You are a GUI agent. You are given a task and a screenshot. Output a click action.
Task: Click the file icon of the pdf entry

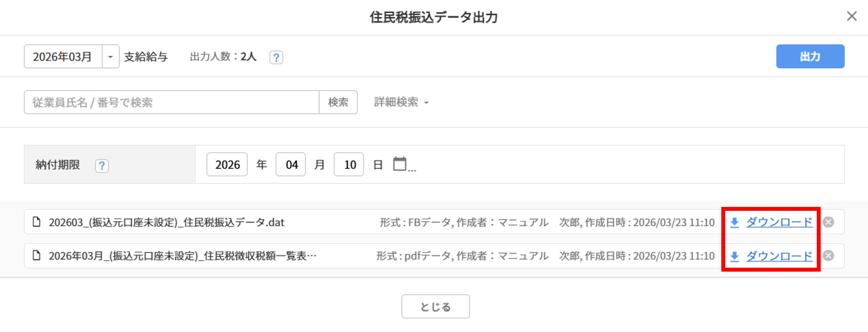tap(37, 255)
